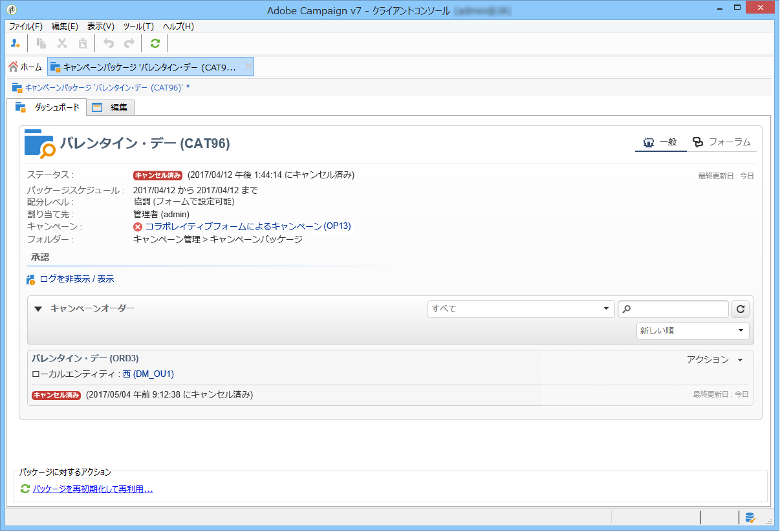The width and height of the screenshot is (780, 532).
Task: Collapse the キャンペーンオーダー section triangle
Action: pos(38,309)
